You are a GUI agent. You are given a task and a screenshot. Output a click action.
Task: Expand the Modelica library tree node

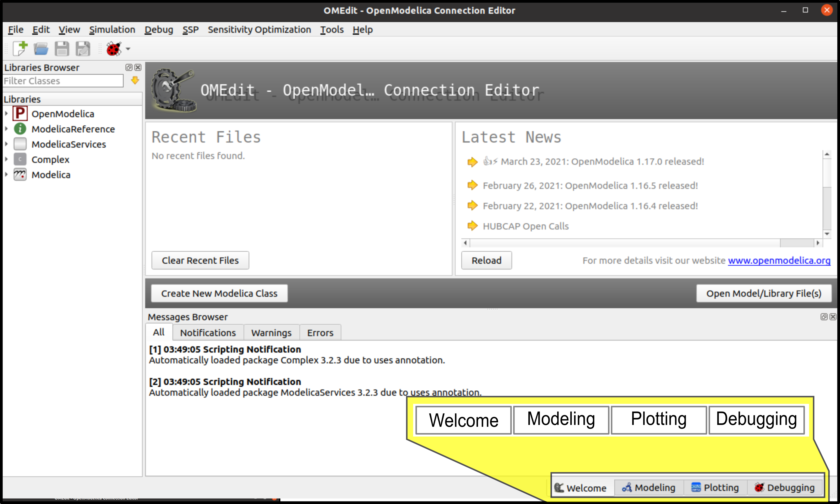pyautogui.click(x=7, y=175)
